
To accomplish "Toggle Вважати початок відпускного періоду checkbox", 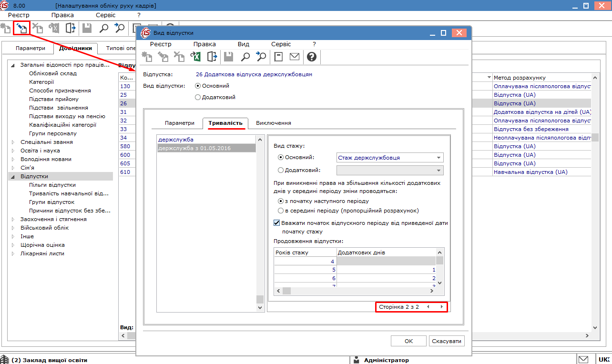I will (x=276, y=222).
